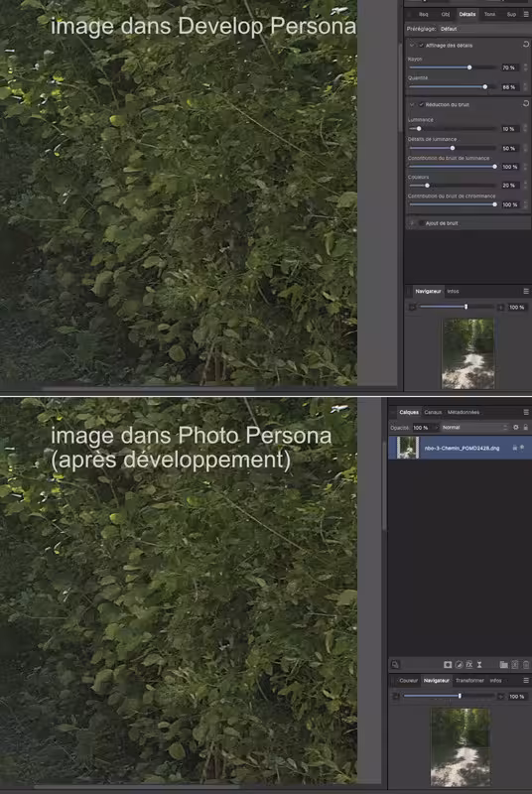This screenshot has height=794, width=532.
Task: Select the Calques tab
Action: [x=409, y=412]
